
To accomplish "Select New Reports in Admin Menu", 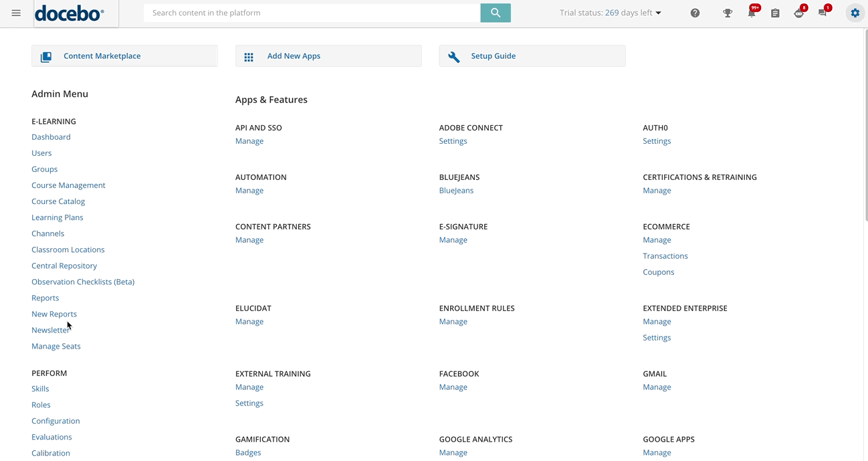I will [x=54, y=314].
